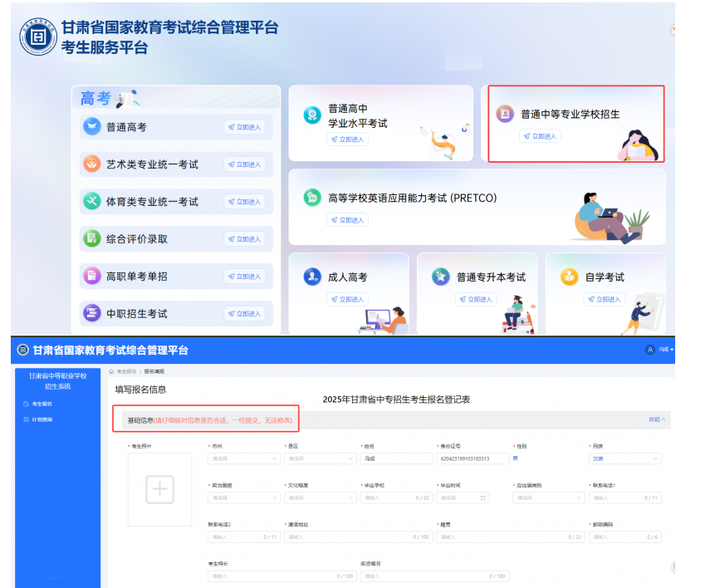Select 考生报名 in left sidebar
The image size is (720, 588).
tap(42, 404)
